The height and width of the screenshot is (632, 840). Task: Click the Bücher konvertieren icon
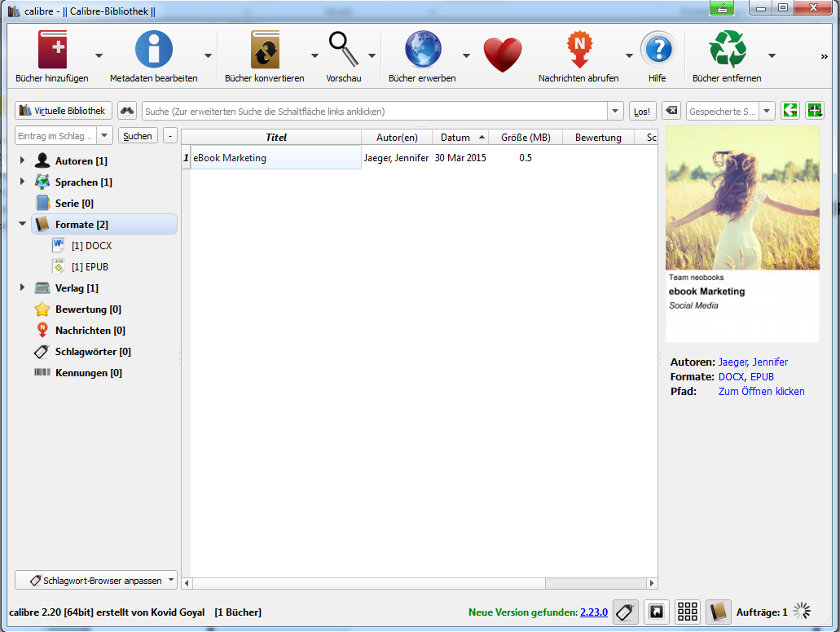[265, 50]
